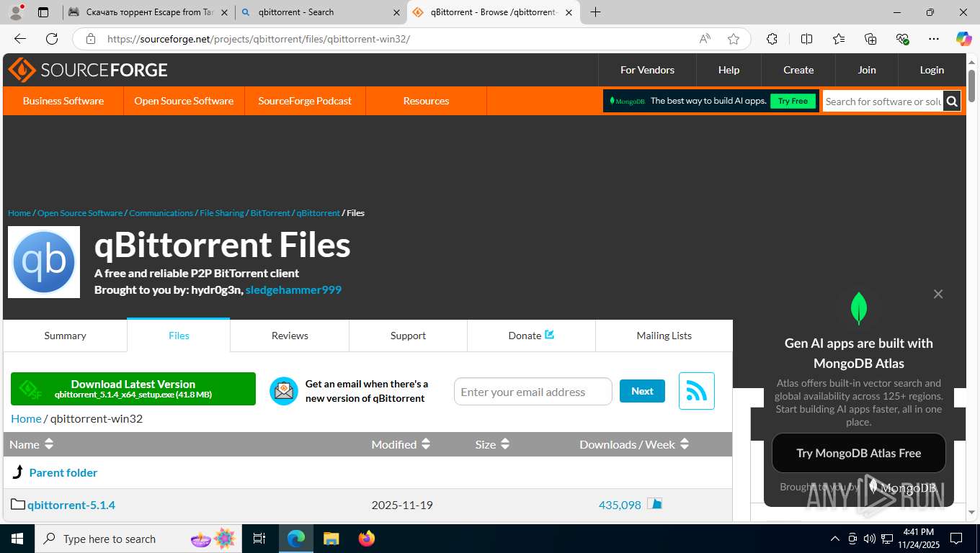
Task: Open the RSS feed icon
Action: (696, 391)
